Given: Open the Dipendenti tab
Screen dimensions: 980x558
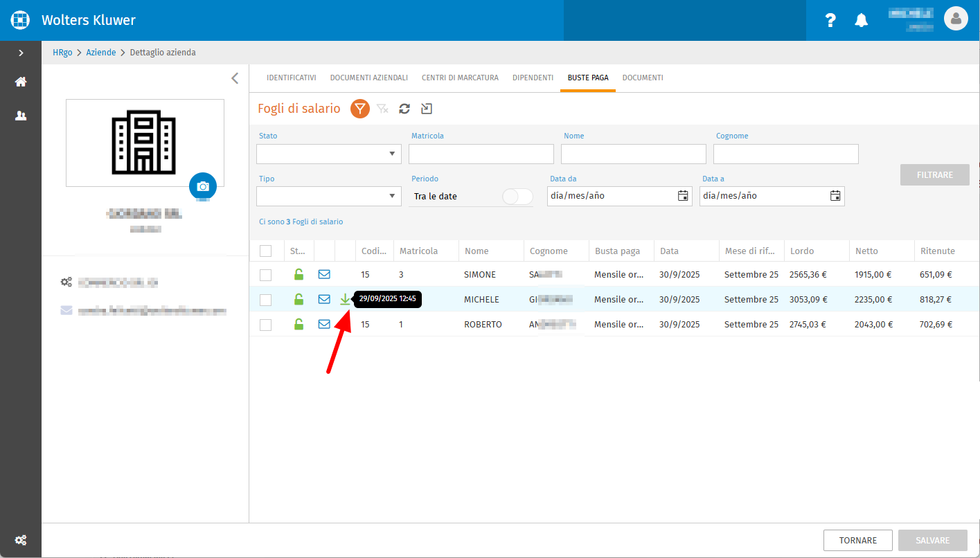Looking at the screenshot, I should click(533, 78).
